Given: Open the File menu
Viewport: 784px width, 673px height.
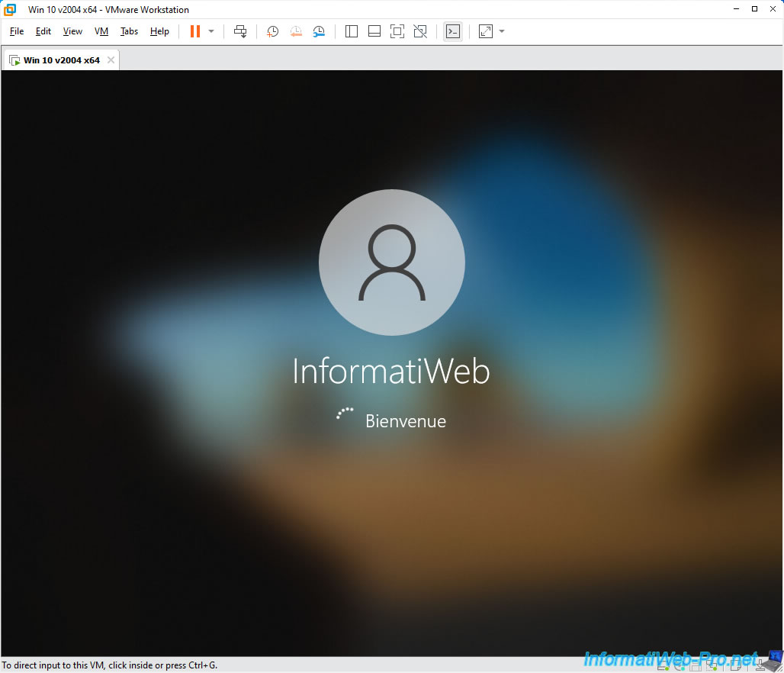Looking at the screenshot, I should pyautogui.click(x=17, y=31).
